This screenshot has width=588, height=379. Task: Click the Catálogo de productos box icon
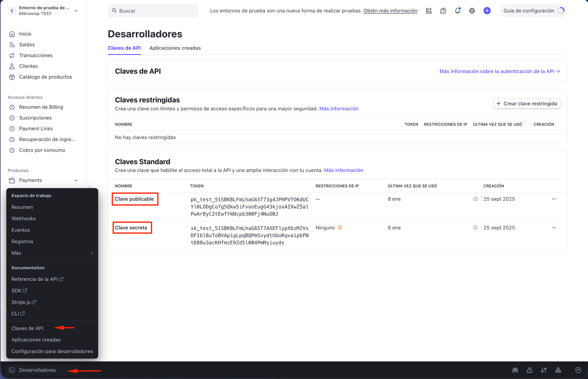(12, 77)
